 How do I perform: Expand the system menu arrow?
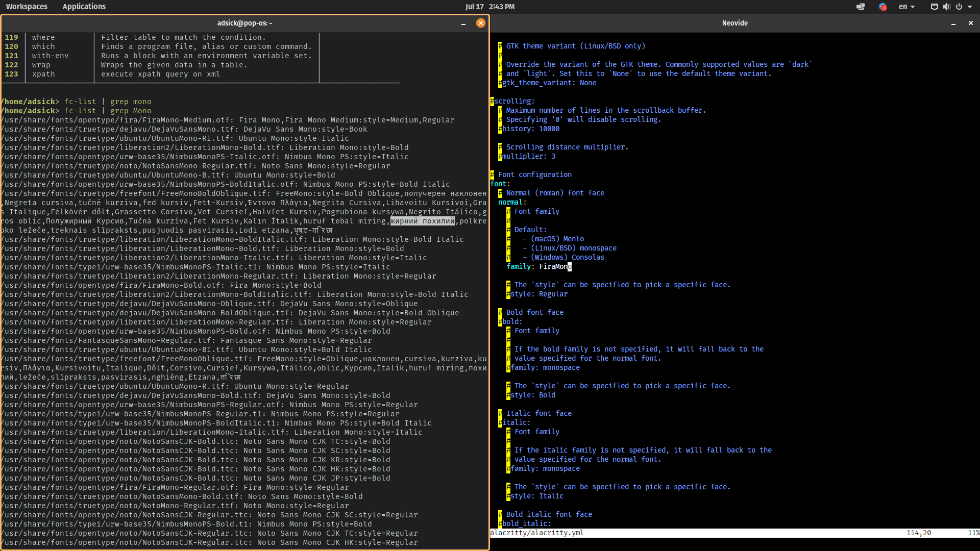point(970,7)
